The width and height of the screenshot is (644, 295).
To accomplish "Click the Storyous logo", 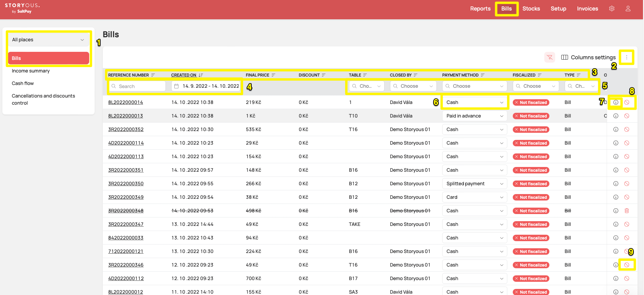I will point(22,8).
